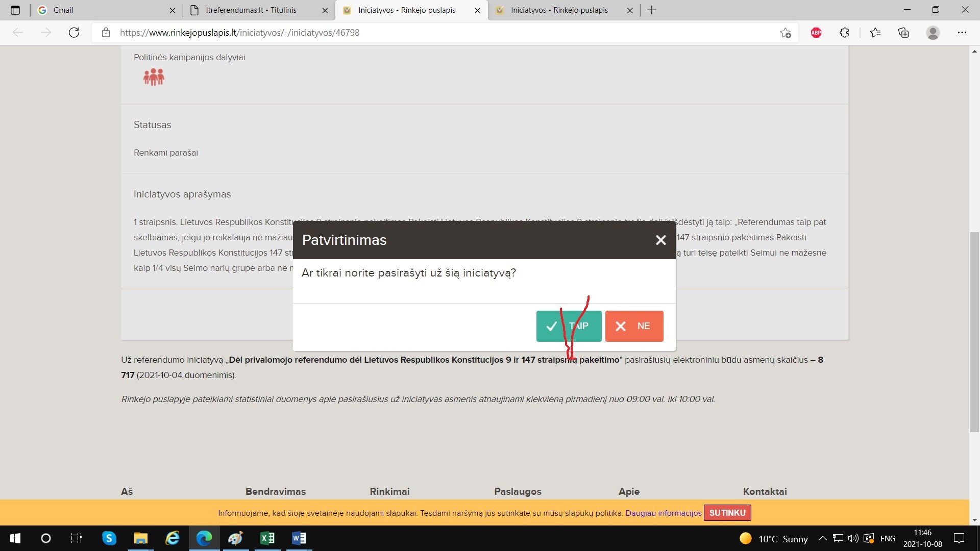980x551 pixels.
Task: Open Excel from the taskbar
Action: pos(267,538)
